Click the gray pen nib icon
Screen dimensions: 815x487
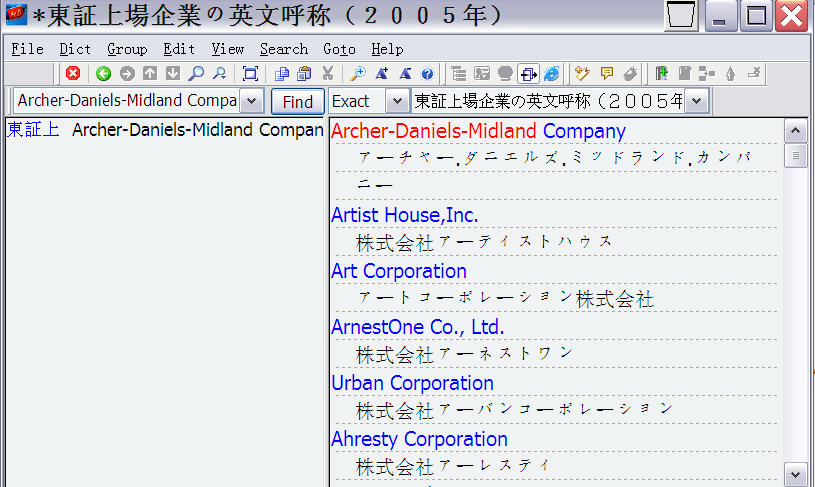coord(730,73)
